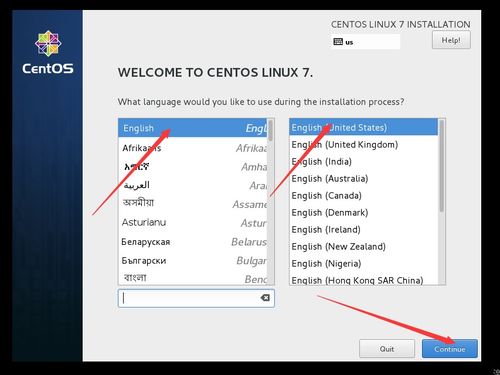500x375 pixels.
Task: Select English (Canada) locale
Action: 364,196
